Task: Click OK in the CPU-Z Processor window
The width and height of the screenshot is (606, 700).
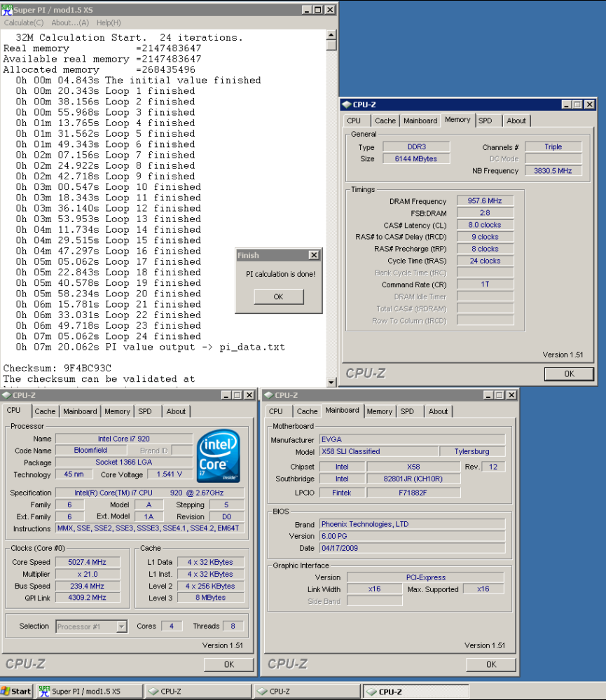Action: (229, 665)
